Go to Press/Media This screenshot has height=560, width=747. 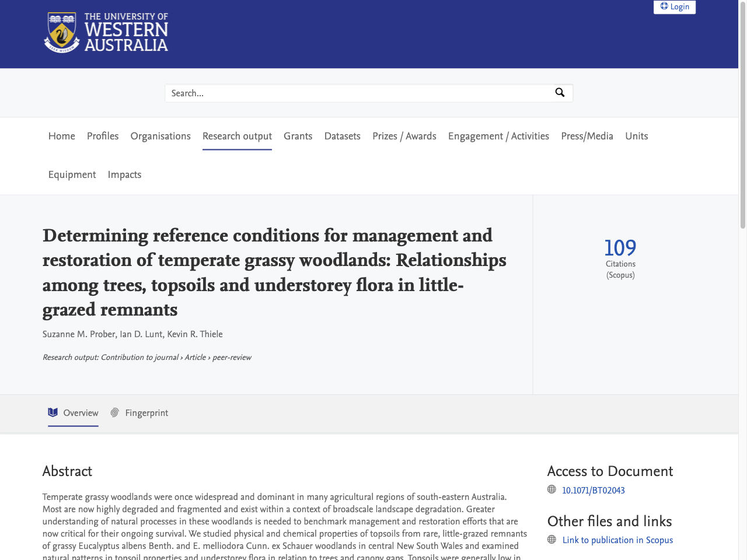[587, 136]
